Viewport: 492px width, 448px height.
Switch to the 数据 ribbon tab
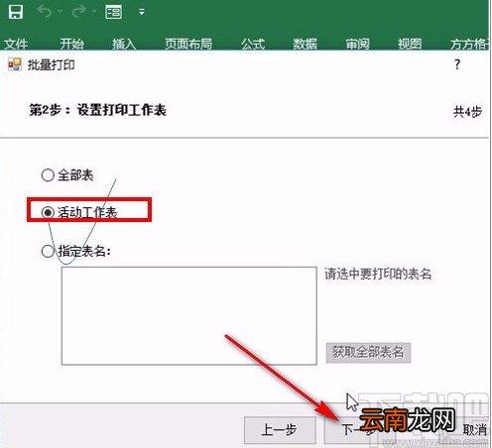click(x=306, y=44)
